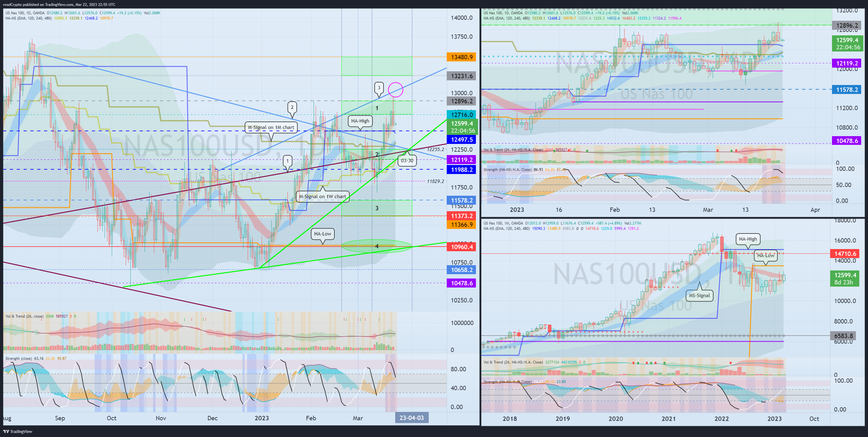Click the 'US Nas 100, 1M, OANDA' title in monthly chart
This screenshot has height=437, width=868.
point(503,223)
